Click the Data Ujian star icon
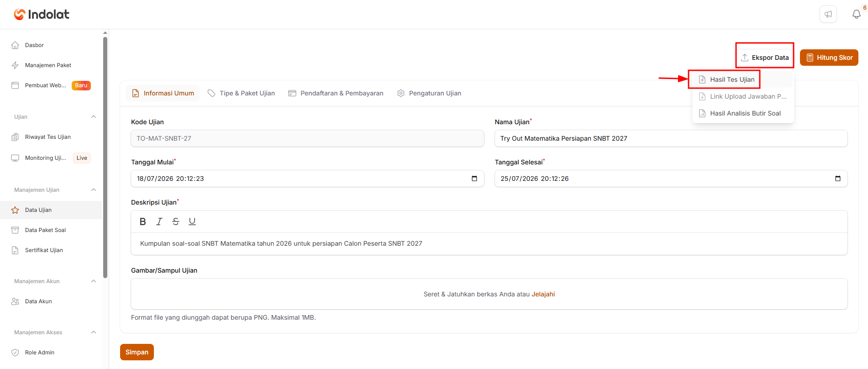 point(15,210)
